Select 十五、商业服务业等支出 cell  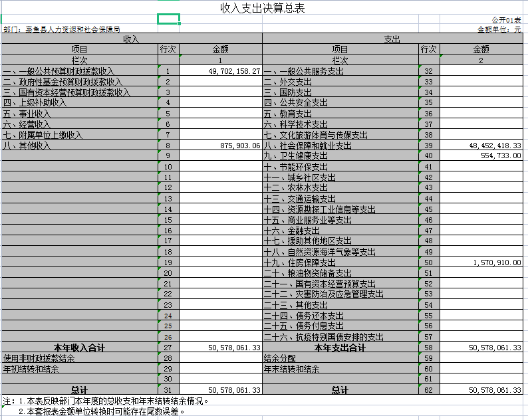pyautogui.click(x=340, y=220)
